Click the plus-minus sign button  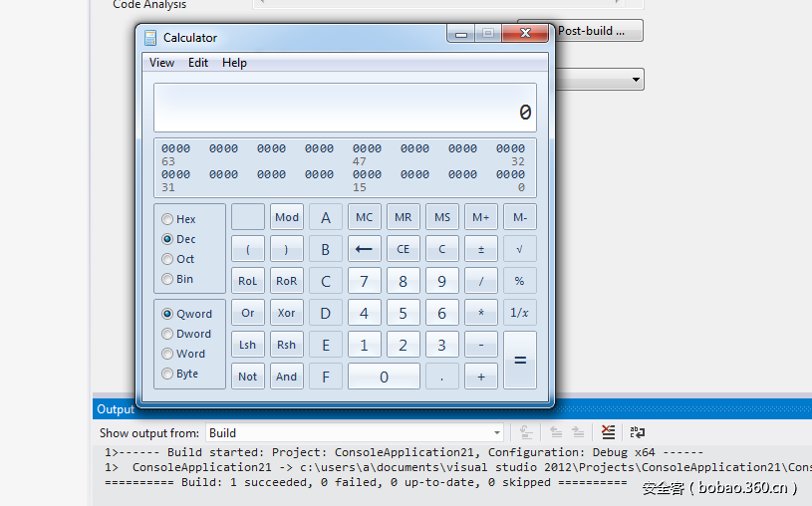481,249
